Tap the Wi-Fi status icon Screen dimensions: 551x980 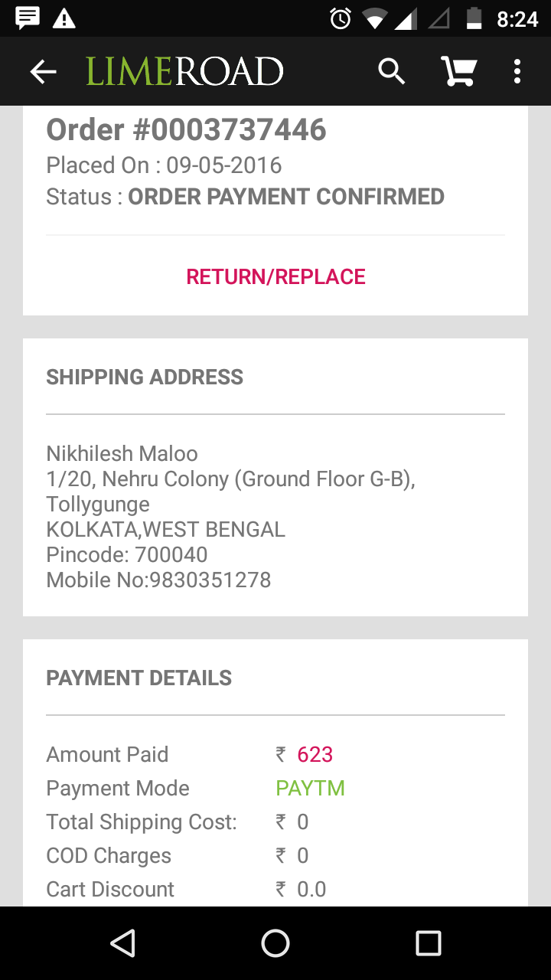(375, 18)
